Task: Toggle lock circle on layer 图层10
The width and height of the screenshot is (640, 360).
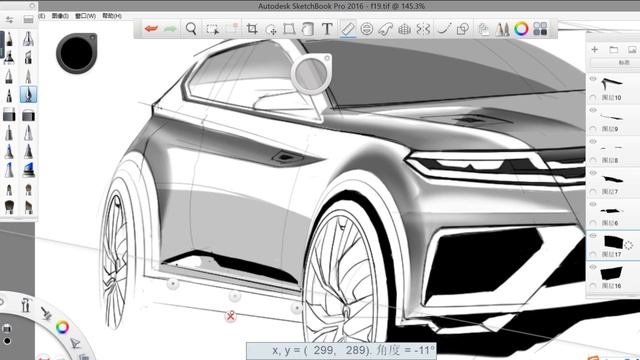Action: 593,98
